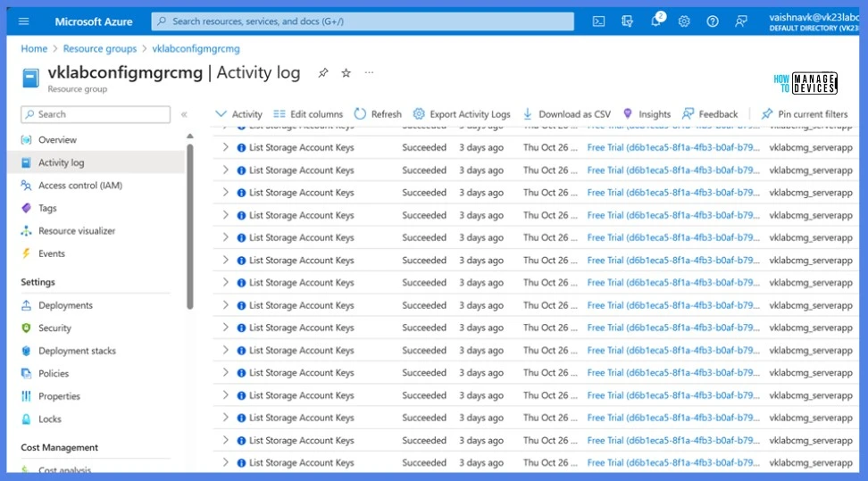The image size is (868, 481).
Task: Click the sidebar scroll up arrow
Action: (x=190, y=137)
